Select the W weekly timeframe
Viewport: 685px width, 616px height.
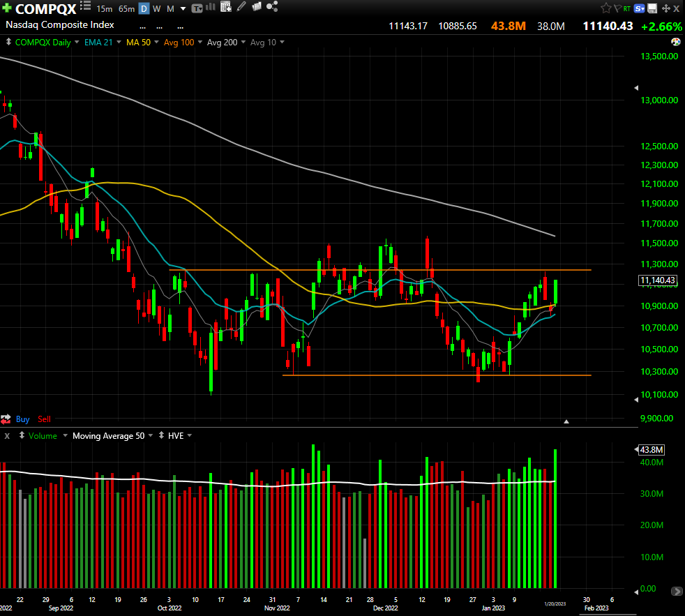click(157, 9)
